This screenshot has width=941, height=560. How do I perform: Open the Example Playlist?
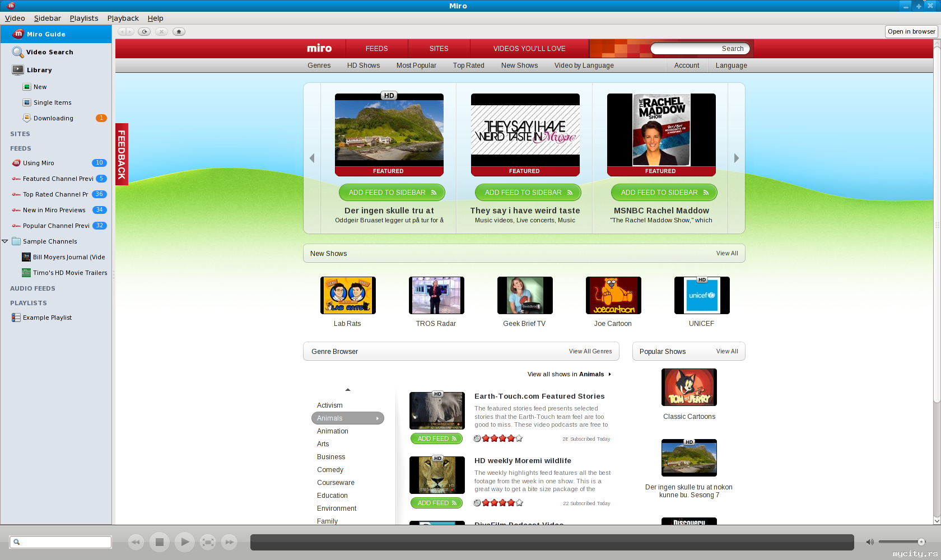(x=56, y=318)
